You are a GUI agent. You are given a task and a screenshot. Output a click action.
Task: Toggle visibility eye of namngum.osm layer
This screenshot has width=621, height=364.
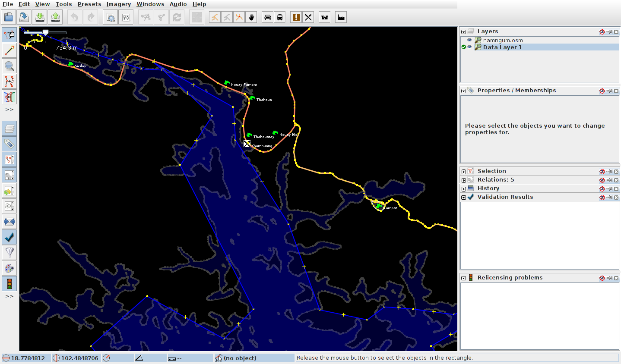click(x=469, y=40)
